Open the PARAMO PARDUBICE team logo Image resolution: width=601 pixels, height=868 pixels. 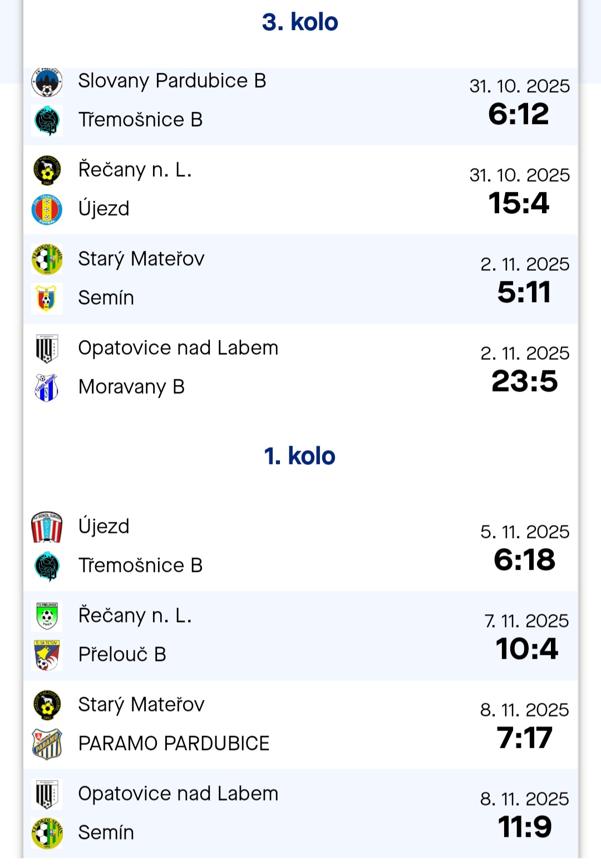(x=47, y=744)
